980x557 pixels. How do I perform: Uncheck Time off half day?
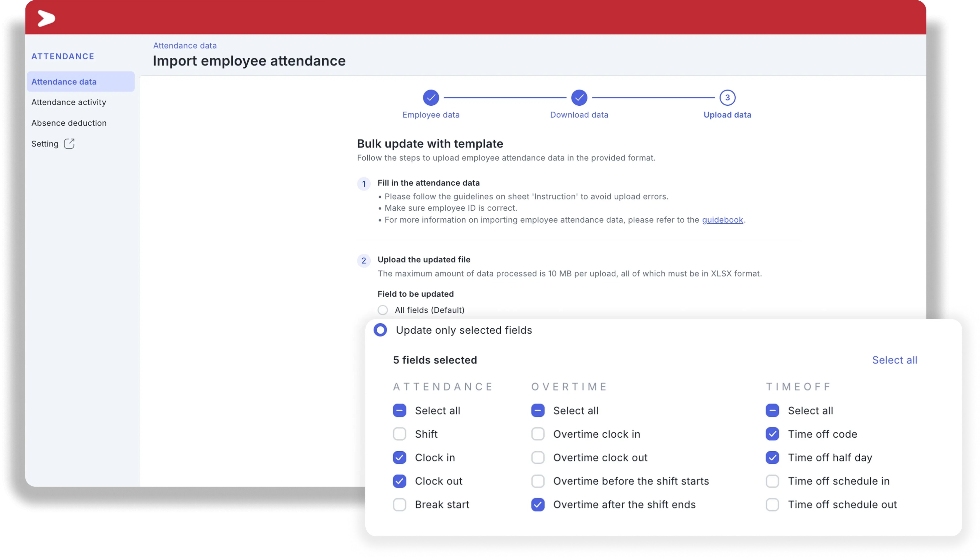pyautogui.click(x=772, y=458)
